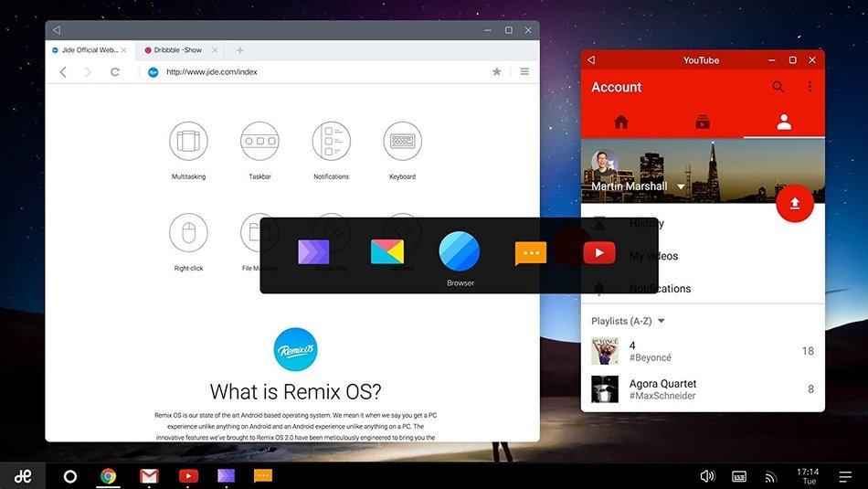Select orange messaging app in switcher

coord(530,253)
